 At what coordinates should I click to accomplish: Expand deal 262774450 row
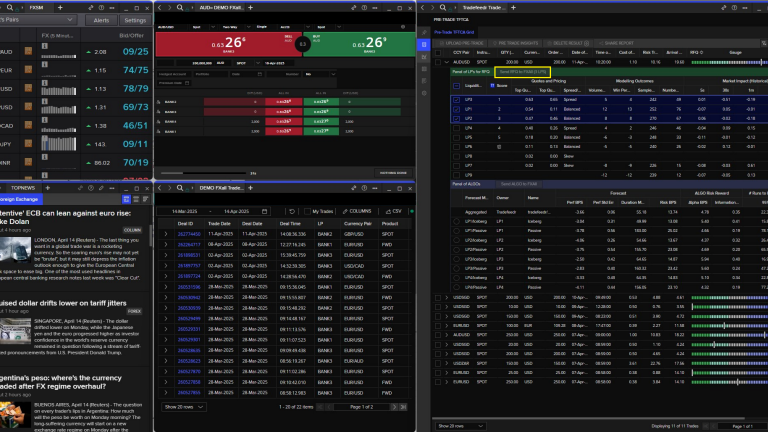(x=166, y=233)
